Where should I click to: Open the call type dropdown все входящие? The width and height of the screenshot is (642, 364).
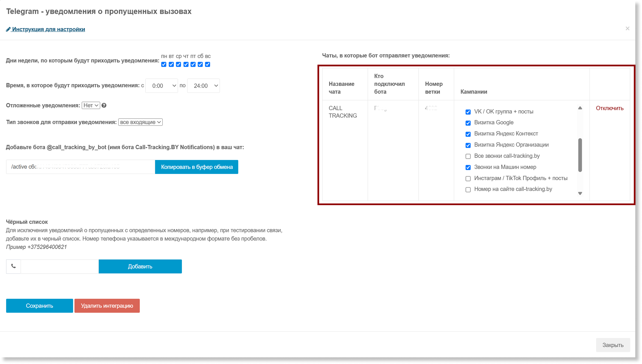pyautogui.click(x=140, y=122)
